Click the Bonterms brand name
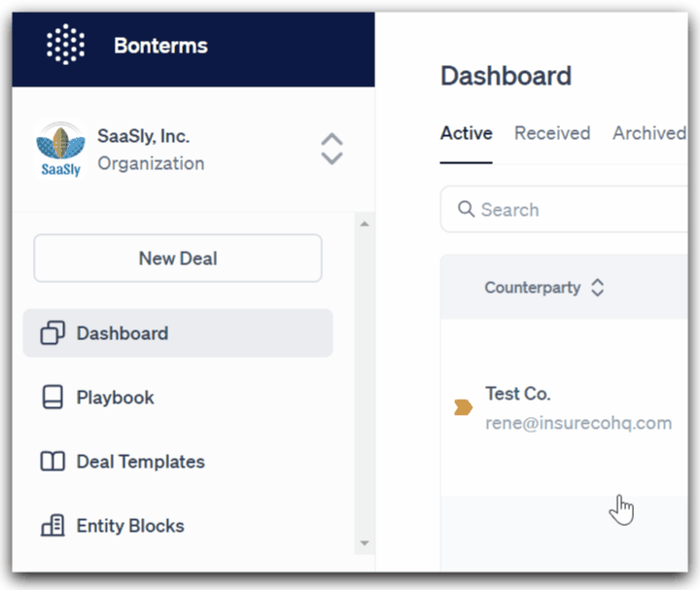The width and height of the screenshot is (700, 590). point(160,46)
